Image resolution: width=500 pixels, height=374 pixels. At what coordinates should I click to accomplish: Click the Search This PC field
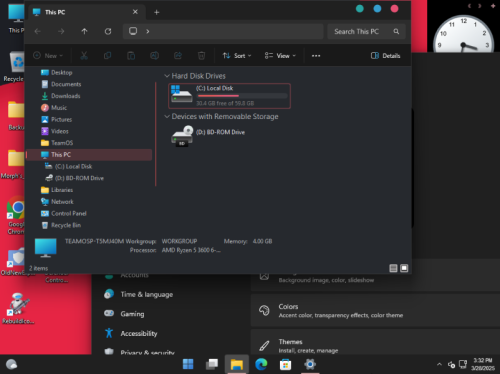coord(366,31)
